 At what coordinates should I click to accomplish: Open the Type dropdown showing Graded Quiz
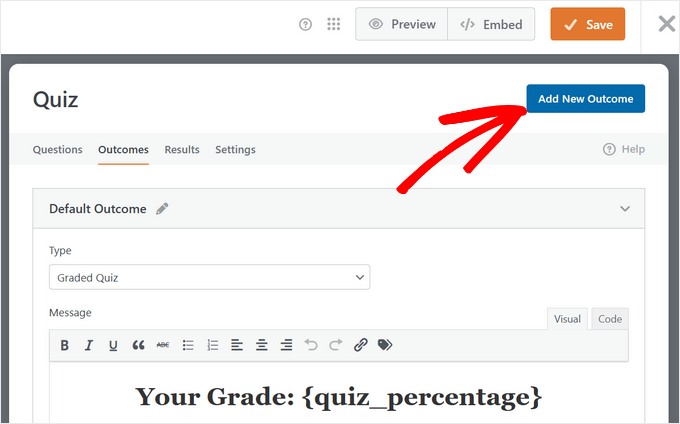[209, 277]
